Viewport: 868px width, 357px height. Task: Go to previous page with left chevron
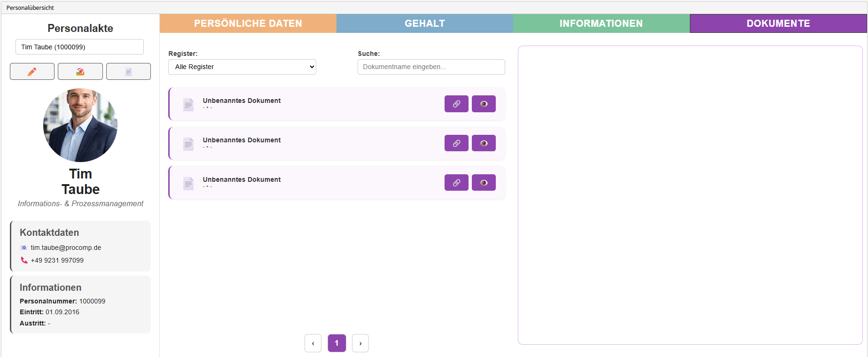[x=313, y=343]
